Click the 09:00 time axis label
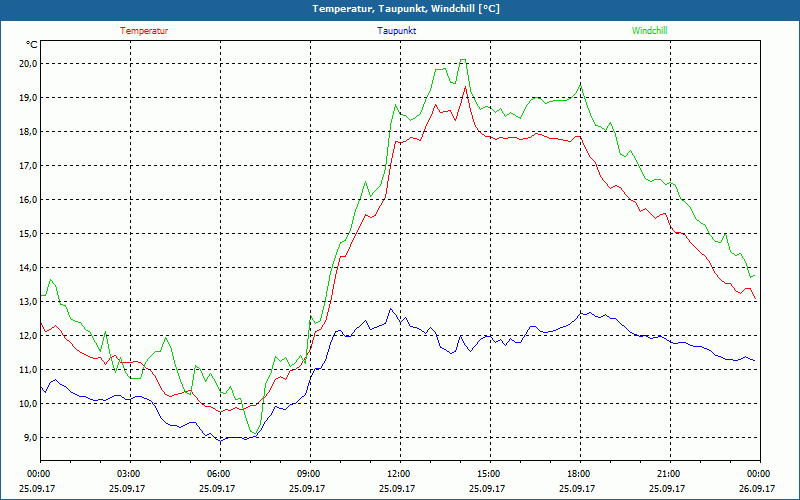Viewport: 800px width, 500px height. (x=310, y=473)
